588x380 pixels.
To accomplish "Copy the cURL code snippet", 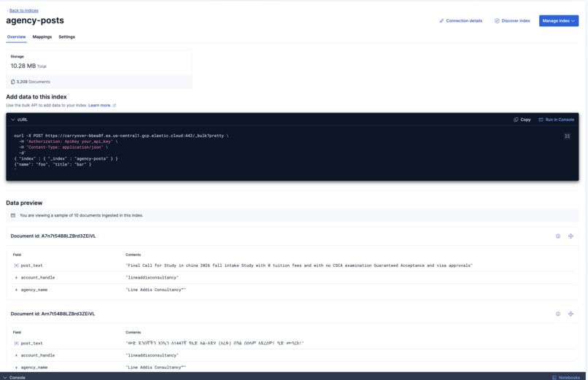I will pyautogui.click(x=522, y=120).
